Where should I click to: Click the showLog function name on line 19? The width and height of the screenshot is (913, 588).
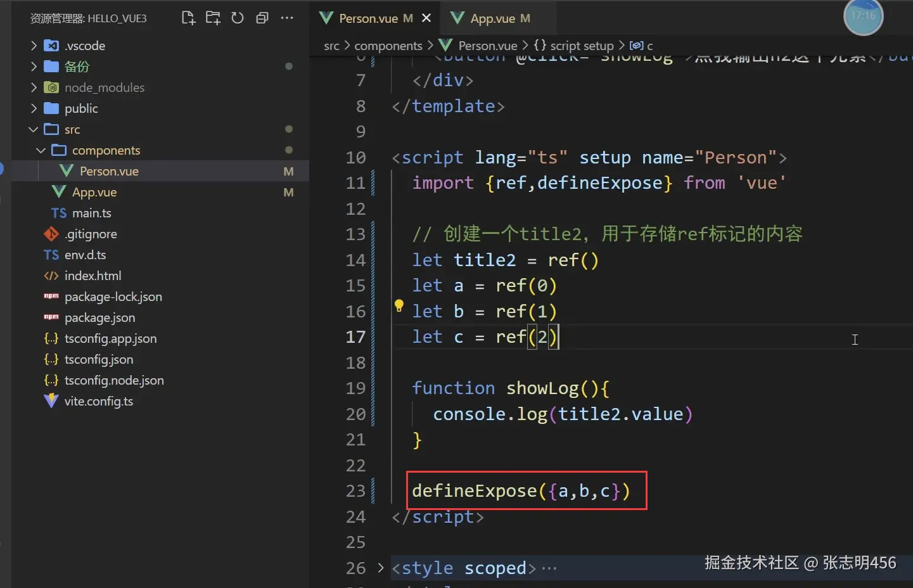click(543, 388)
